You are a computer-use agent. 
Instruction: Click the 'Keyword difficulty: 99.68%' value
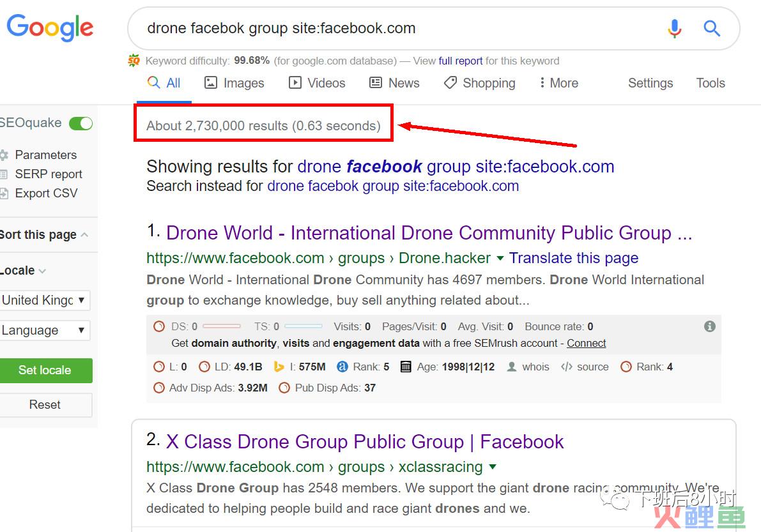(x=252, y=61)
